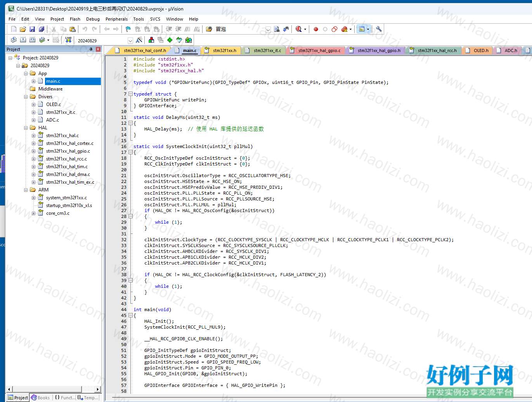Rebuild all target files icon

pyautogui.click(x=32, y=40)
